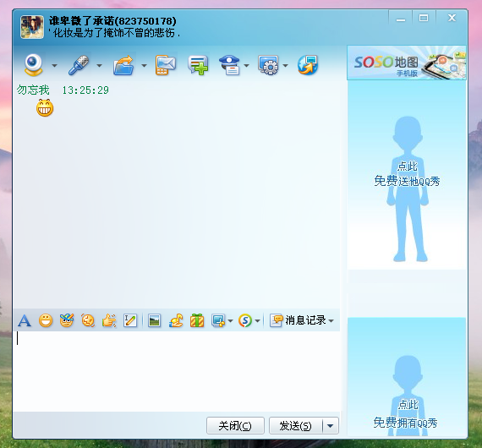Open the apps globe icon in toolbar
This screenshot has height=448, width=482.
tap(308, 65)
